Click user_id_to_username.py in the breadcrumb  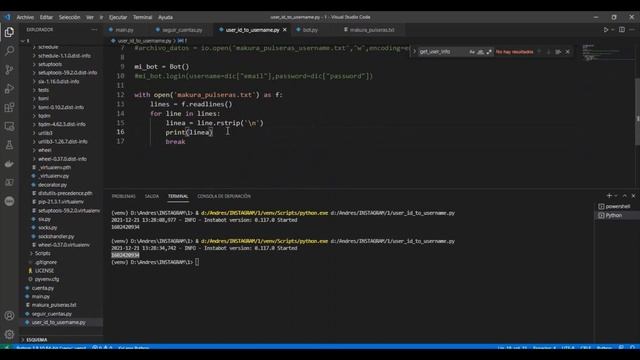tap(144, 41)
